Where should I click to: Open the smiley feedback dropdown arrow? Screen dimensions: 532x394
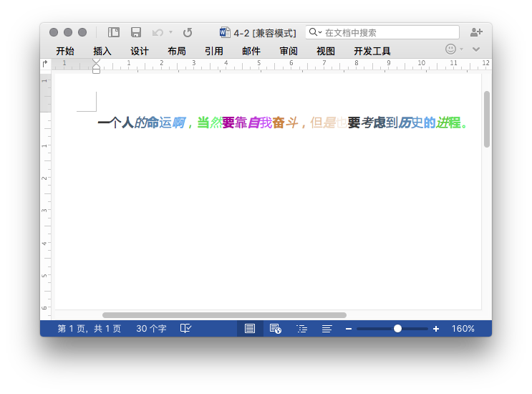pos(461,49)
